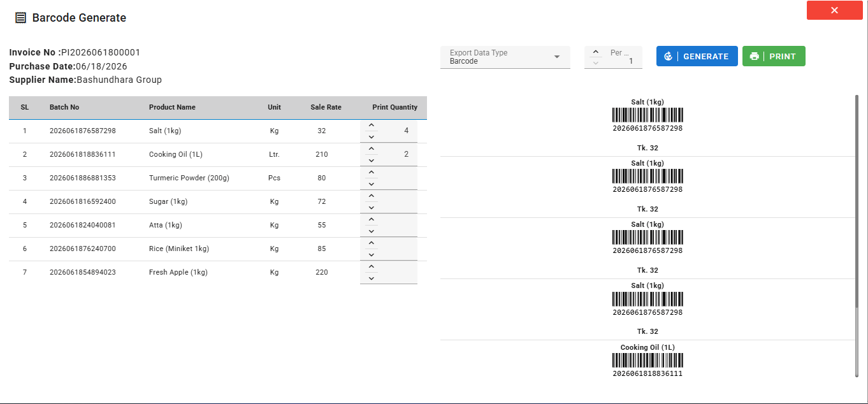Increase print quantity for Cooking Oil (1L)

371,149
